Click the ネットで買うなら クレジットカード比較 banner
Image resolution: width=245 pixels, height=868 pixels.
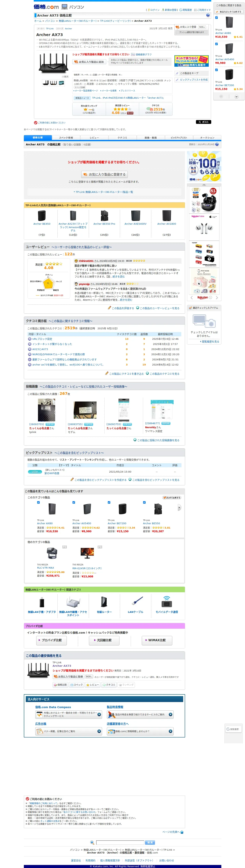192,61
